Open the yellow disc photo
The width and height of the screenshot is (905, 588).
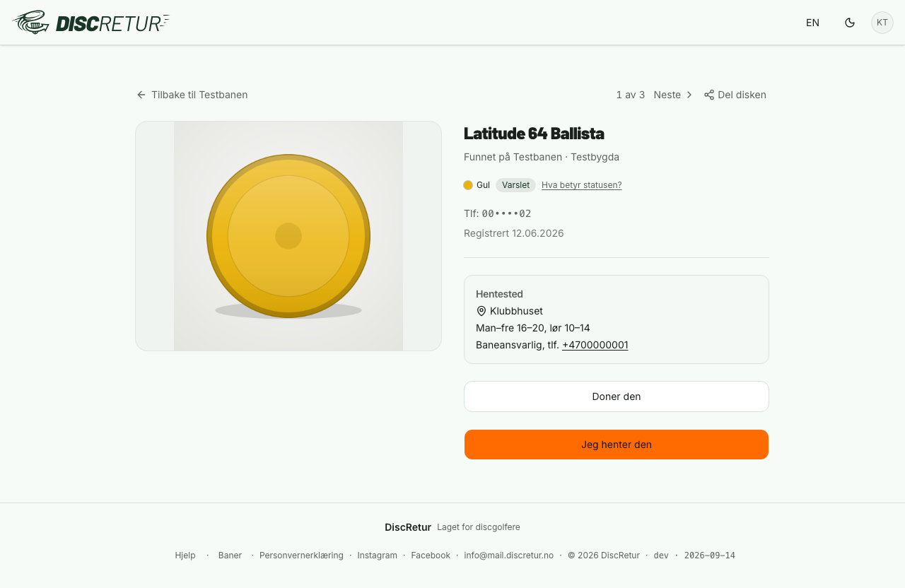point(288,236)
